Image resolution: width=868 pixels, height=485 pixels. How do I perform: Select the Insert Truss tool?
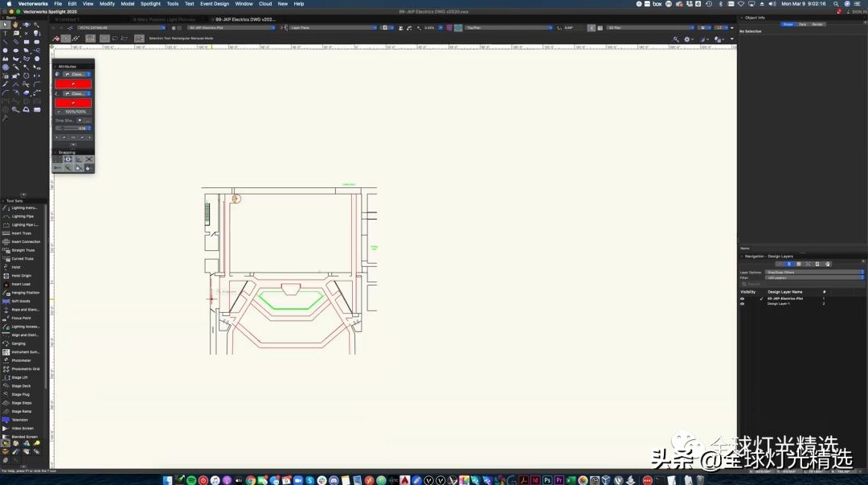point(22,233)
